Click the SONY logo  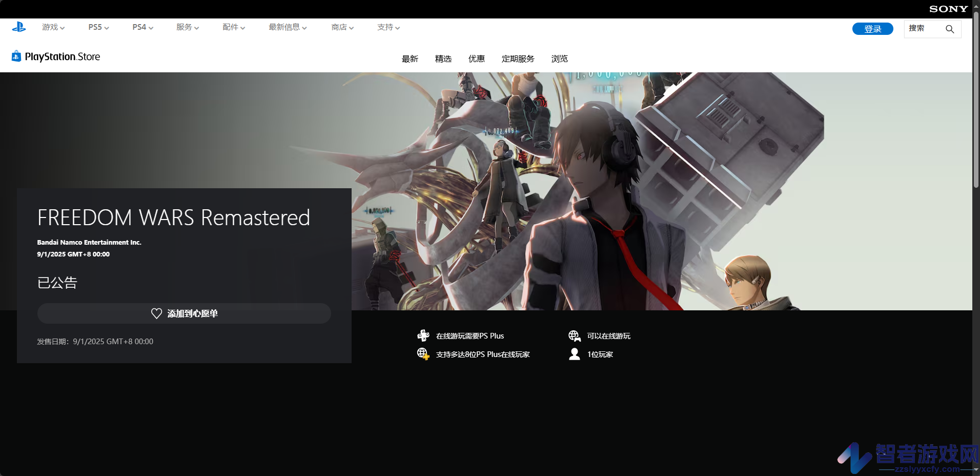[949, 9]
